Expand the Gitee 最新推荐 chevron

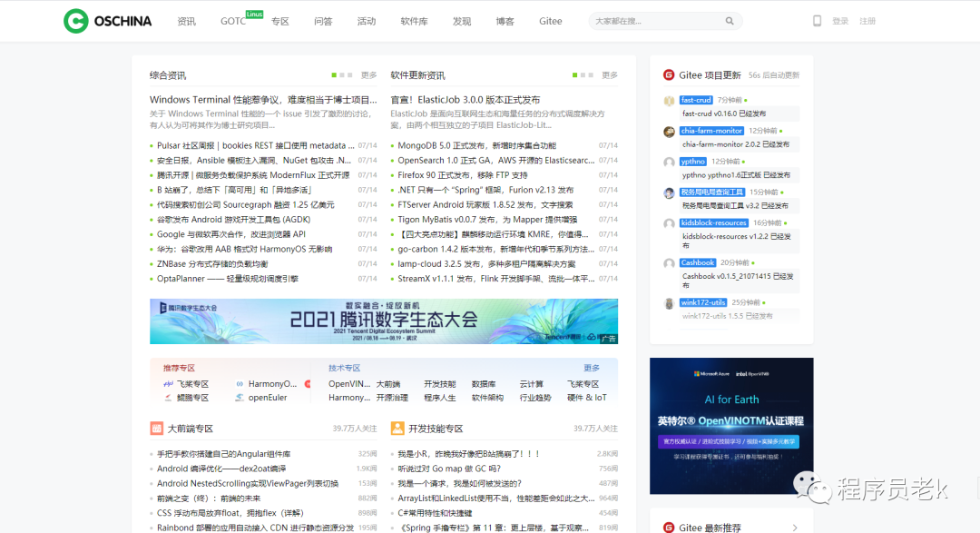(795, 528)
